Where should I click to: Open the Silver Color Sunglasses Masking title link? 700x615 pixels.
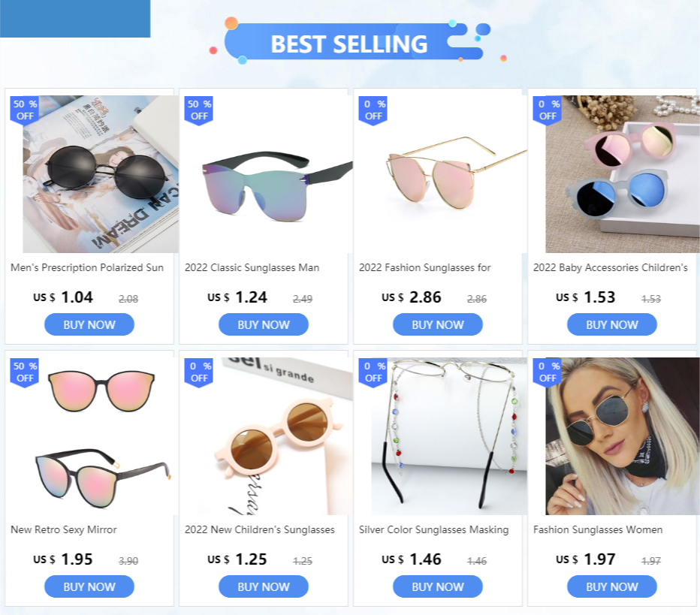pyautogui.click(x=434, y=529)
